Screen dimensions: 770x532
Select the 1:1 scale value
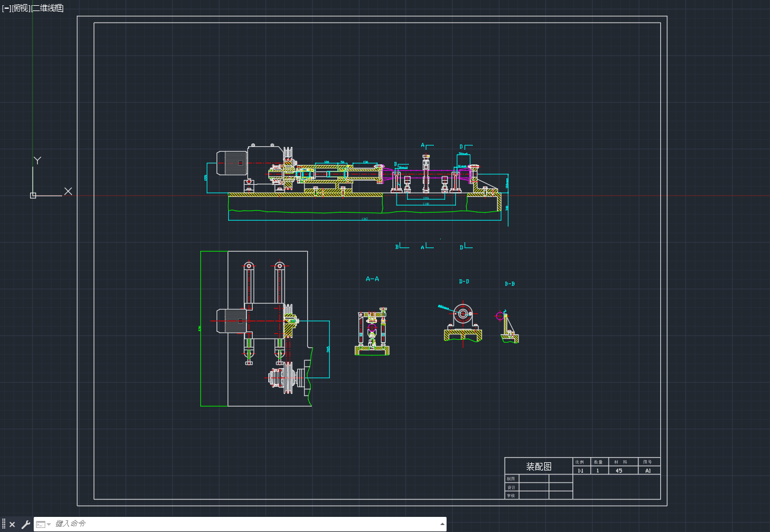pos(581,470)
